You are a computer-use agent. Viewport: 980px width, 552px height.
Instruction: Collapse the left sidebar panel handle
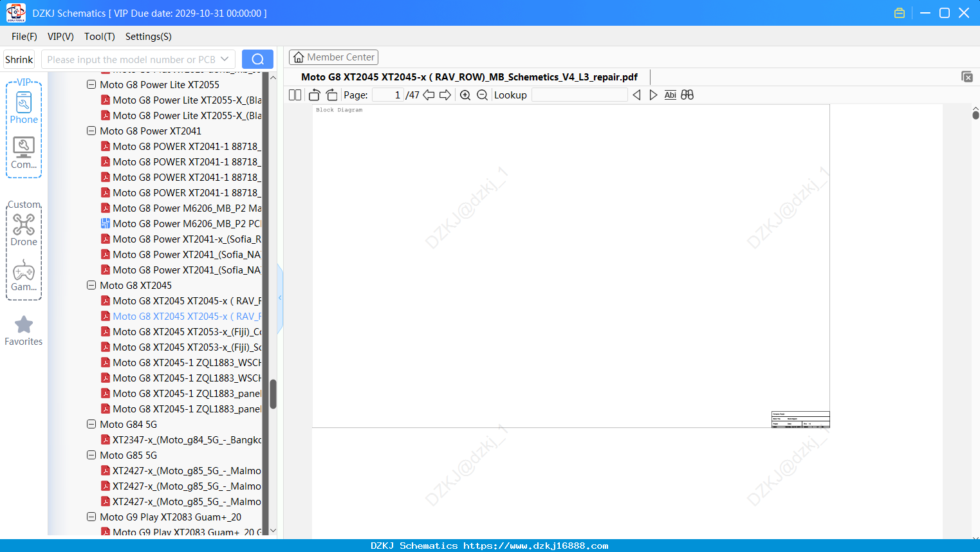tap(280, 298)
